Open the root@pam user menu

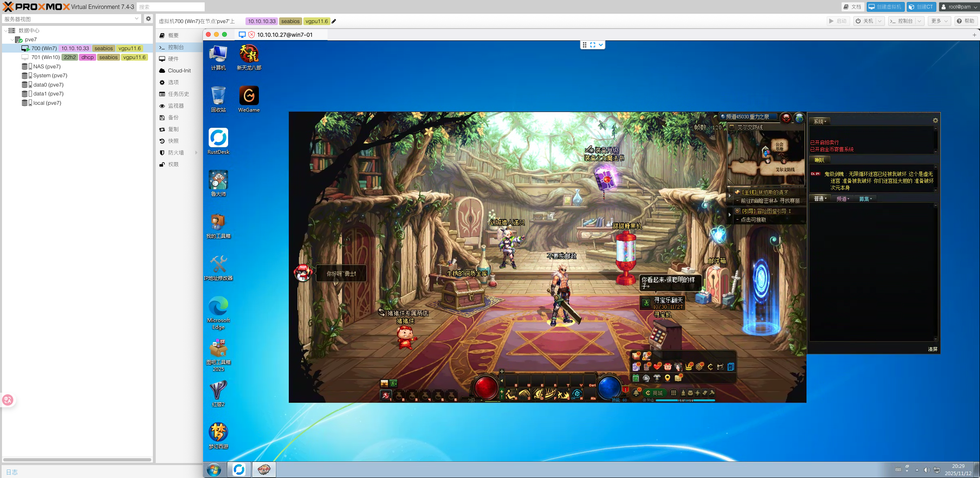(959, 7)
